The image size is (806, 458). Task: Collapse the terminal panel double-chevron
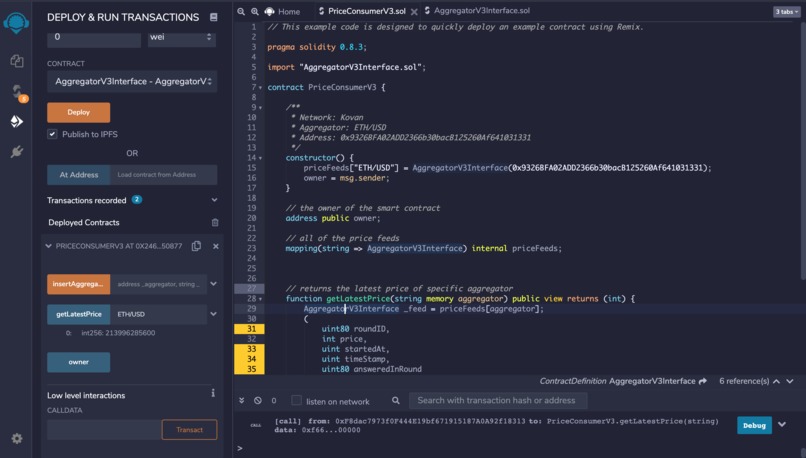pyautogui.click(x=241, y=400)
